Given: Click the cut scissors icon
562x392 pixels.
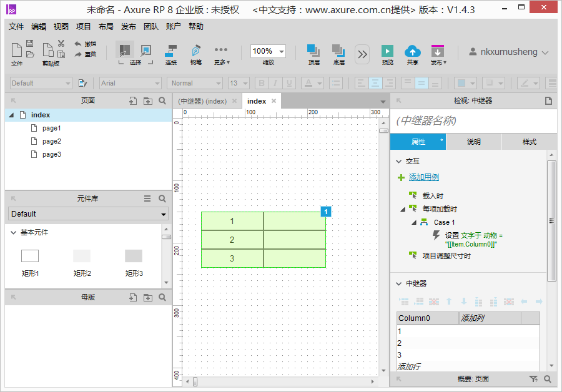Looking at the screenshot, I should pos(61,44).
